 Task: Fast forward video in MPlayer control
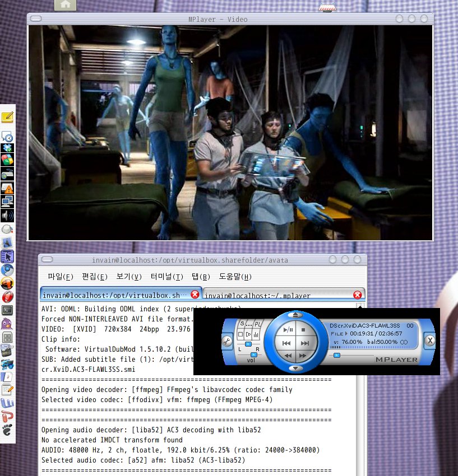click(303, 355)
